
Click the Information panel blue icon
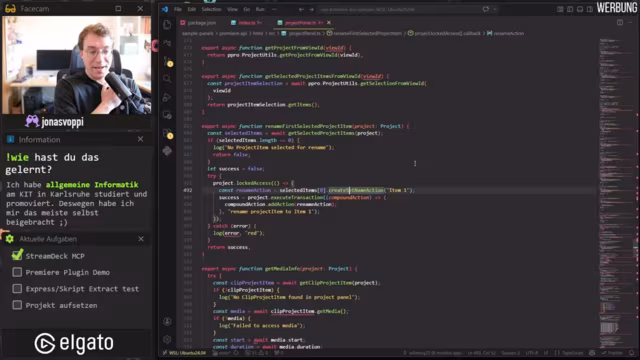click(11, 139)
